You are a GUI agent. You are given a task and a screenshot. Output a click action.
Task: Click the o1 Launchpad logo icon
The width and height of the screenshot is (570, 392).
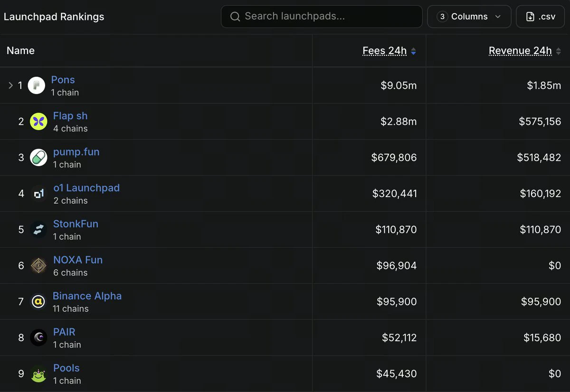(38, 194)
